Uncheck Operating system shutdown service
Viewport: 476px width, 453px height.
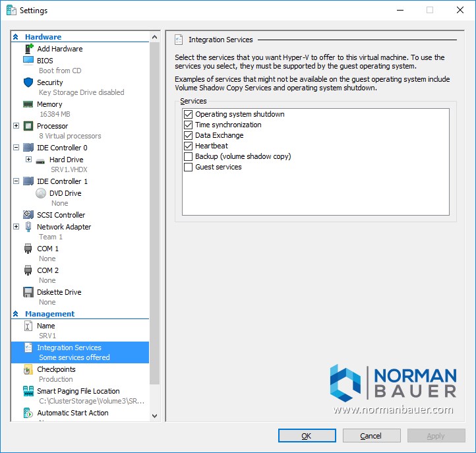click(x=188, y=114)
